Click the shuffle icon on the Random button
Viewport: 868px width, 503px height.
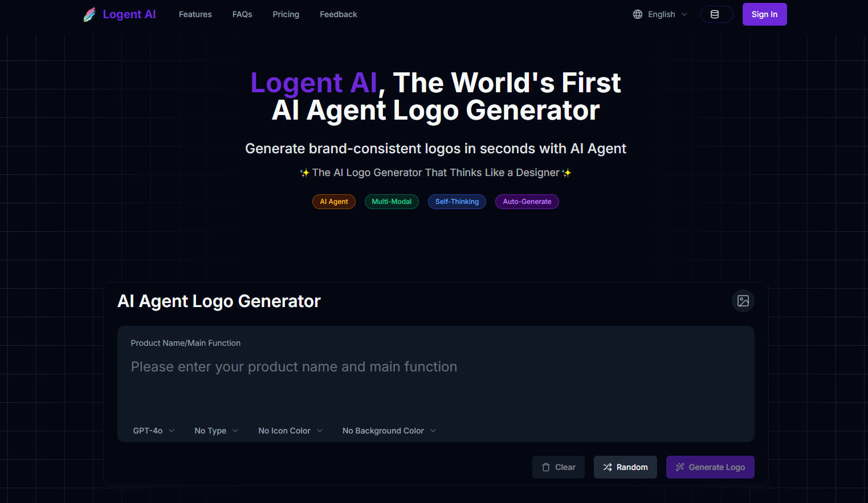click(x=606, y=467)
